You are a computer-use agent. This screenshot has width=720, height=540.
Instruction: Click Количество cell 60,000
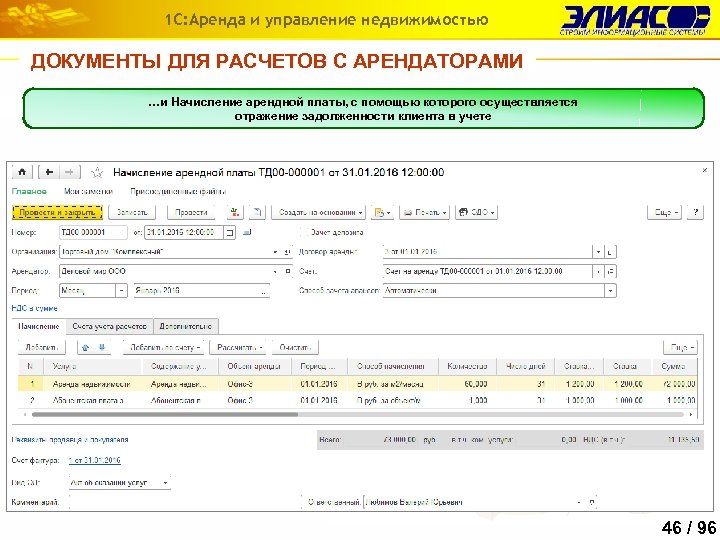pyautogui.click(x=467, y=384)
